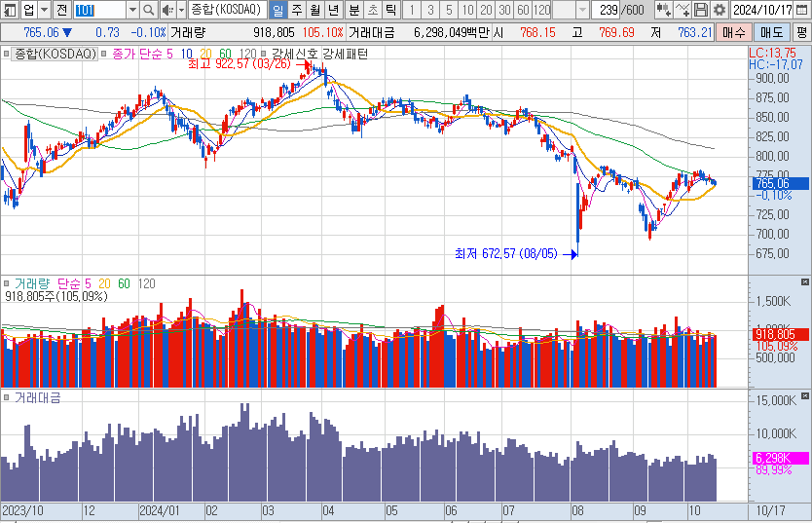Choose interval 120 button
The width and height of the screenshot is (812, 523).
542,10
